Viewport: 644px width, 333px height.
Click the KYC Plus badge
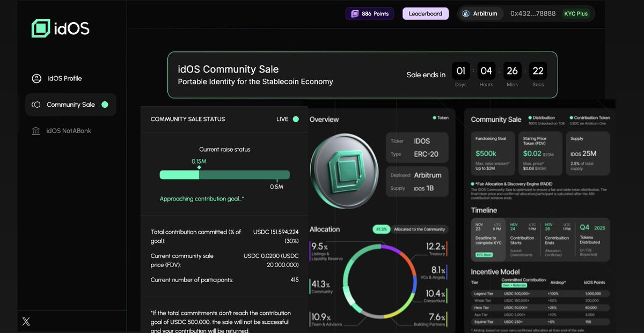pos(576,13)
